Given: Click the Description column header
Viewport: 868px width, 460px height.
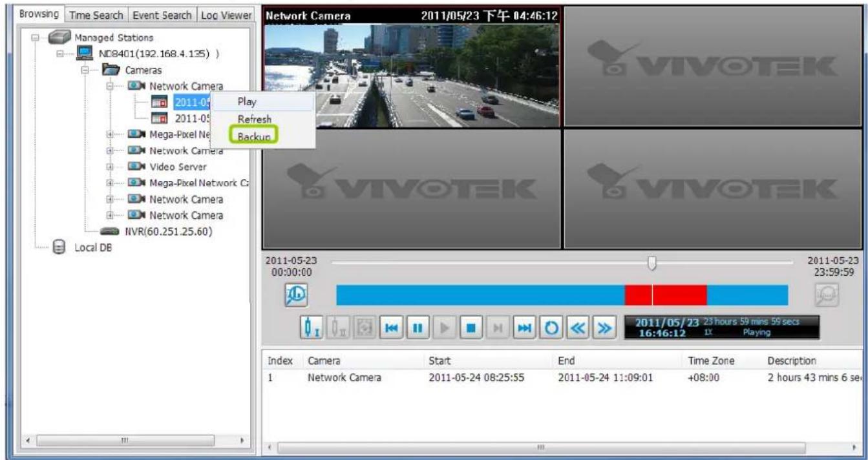Looking at the screenshot, I should [x=812, y=361].
